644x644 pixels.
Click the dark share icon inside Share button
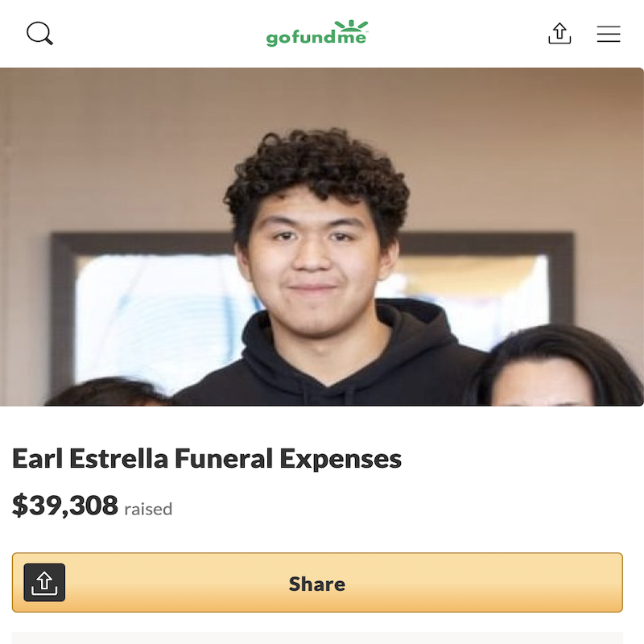[44, 582]
